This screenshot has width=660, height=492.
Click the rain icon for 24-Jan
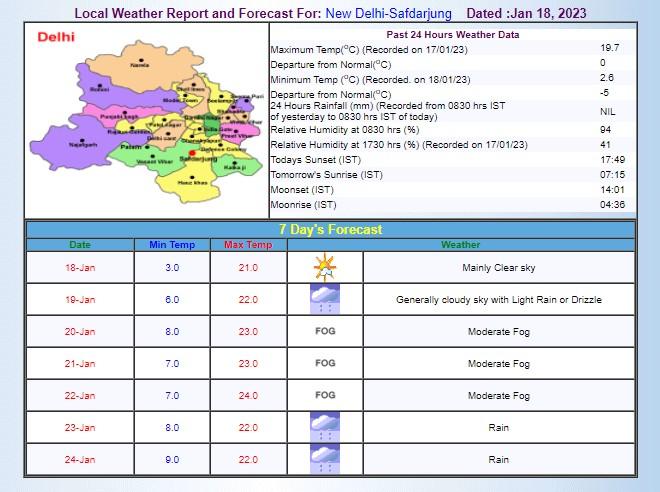click(324, 459)
